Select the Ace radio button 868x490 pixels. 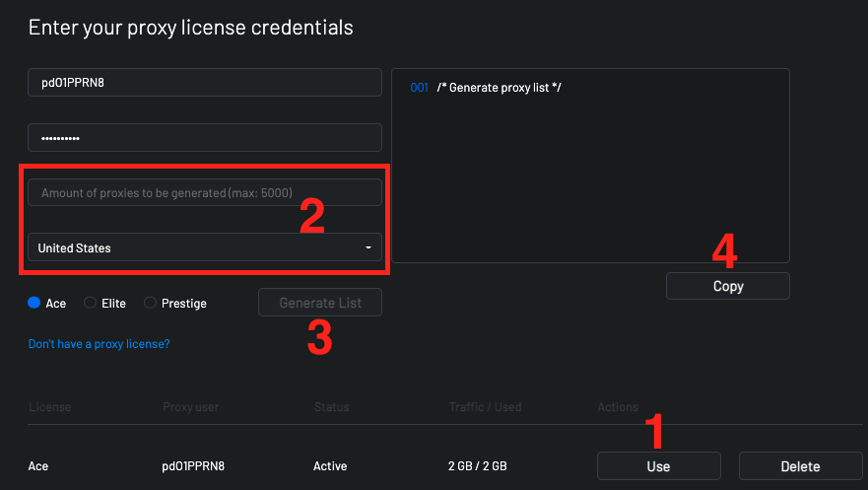pyautogui.click(x=34, y=303)
